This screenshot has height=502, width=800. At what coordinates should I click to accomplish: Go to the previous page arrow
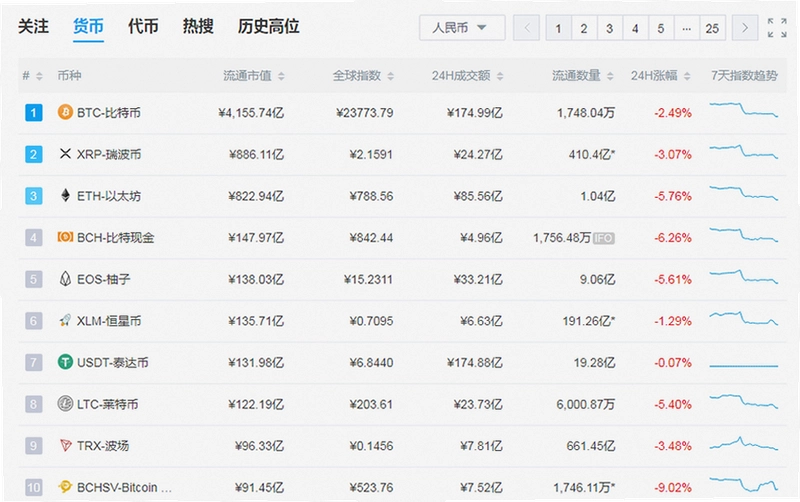point(527,28)
